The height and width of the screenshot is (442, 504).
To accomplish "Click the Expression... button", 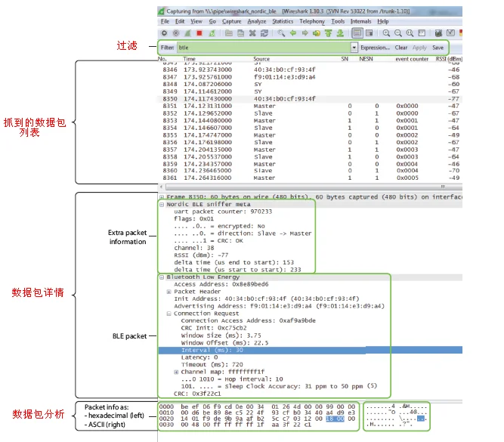I will coord(375,48).
